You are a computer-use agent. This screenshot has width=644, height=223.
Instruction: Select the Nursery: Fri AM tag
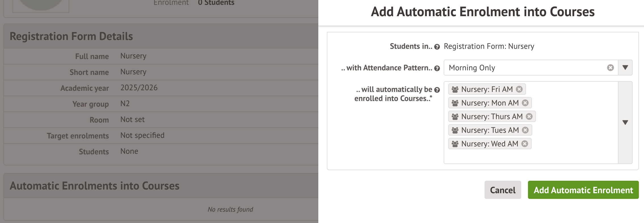coord(487,89)
